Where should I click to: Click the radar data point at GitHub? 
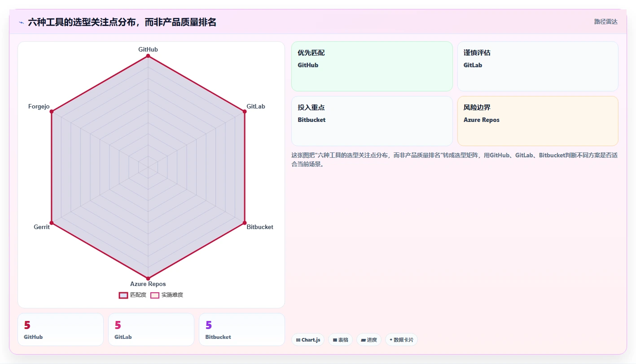tap(148, 56)
